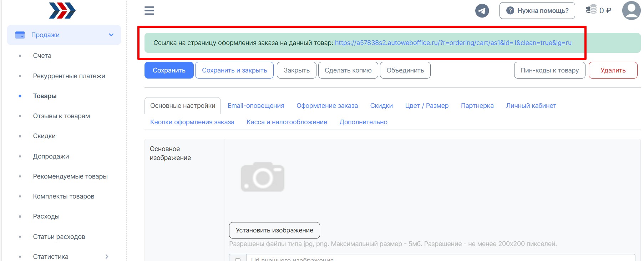644x261 pixels.
Task: Click the external image URL field
Action: [441, 258]
